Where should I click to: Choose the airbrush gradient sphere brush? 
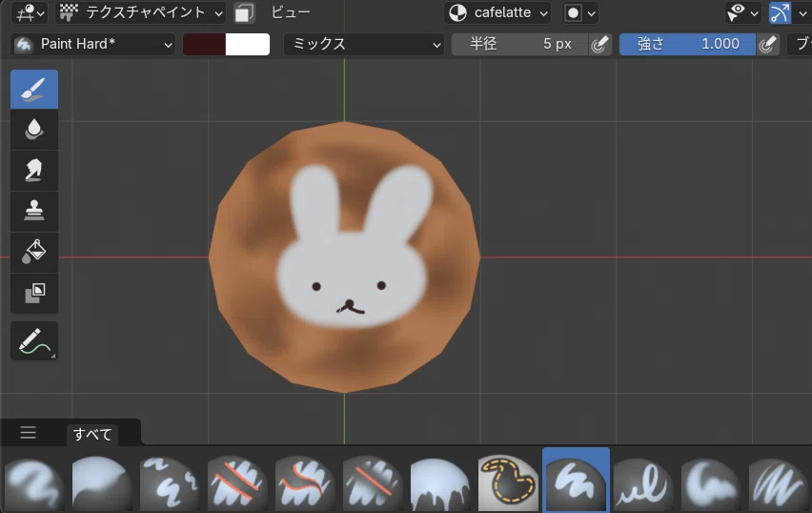click(101, 484)
